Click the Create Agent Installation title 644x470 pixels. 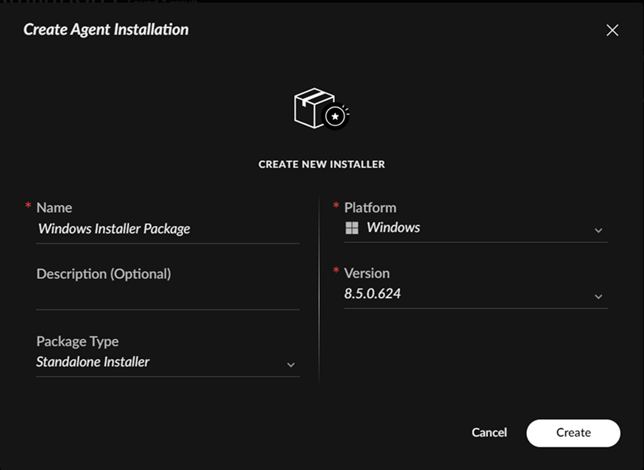(106, 30)
